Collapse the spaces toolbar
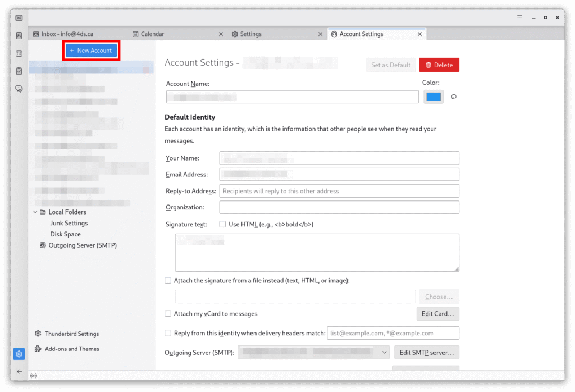575x392 pixels. point(19,371)
